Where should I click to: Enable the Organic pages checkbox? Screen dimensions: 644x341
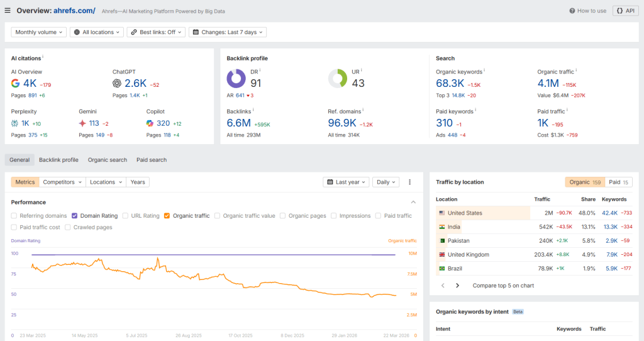[x=282, y=216]
